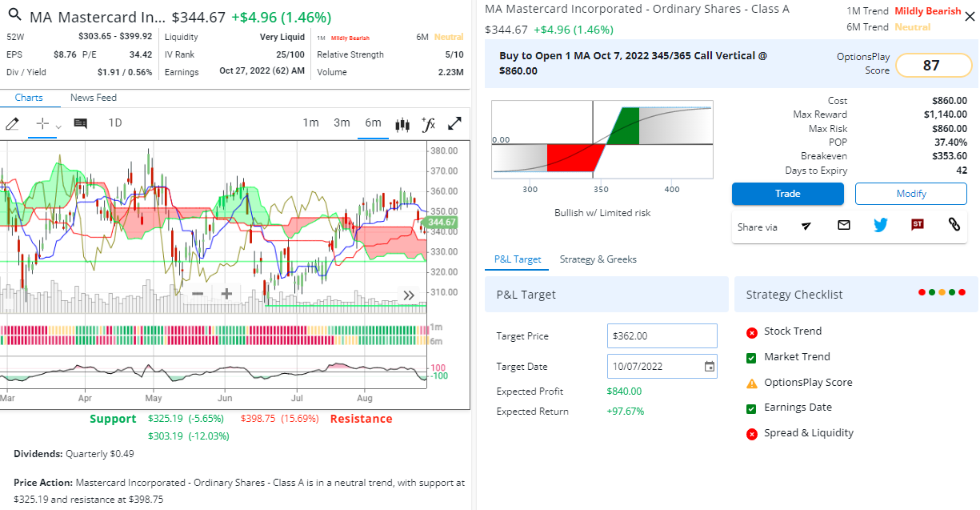
Task: Open the Target Date calendar picker
Action: click(x=709, y=367)
